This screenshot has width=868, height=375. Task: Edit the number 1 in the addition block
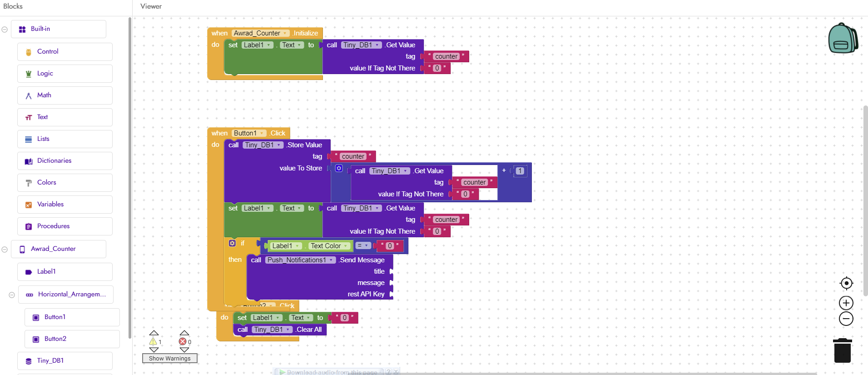click(520, 171)
